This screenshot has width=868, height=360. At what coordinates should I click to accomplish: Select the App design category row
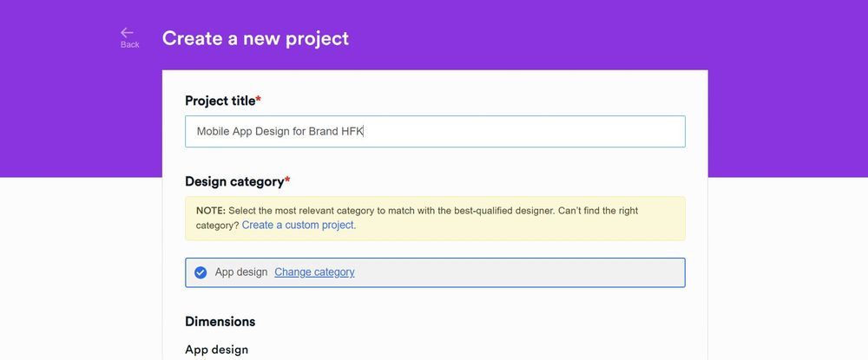click(x=521, y=272)
